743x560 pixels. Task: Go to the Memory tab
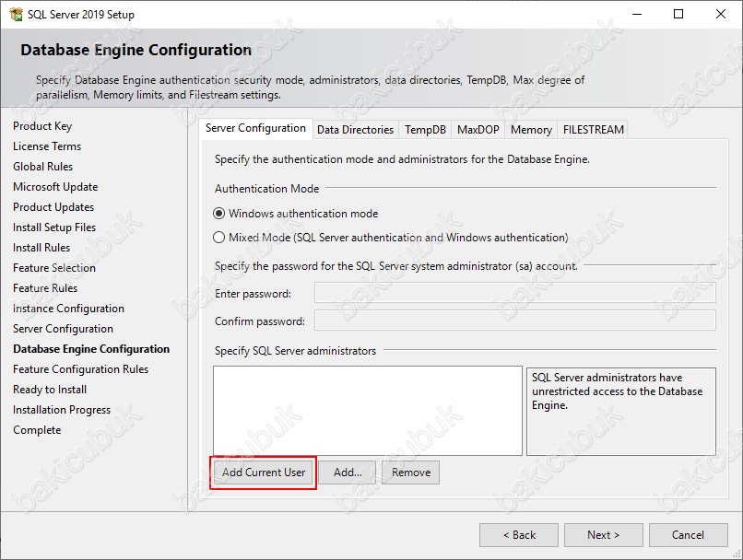(x=531, y=130)
